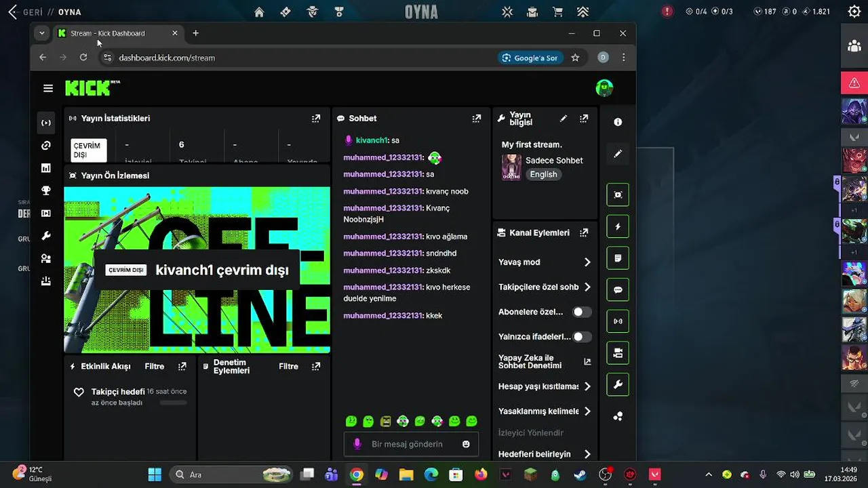Open the friends icon in Valorant social panel
The image size is (868, 488).
pyautogui.click(x=854, y=46)
